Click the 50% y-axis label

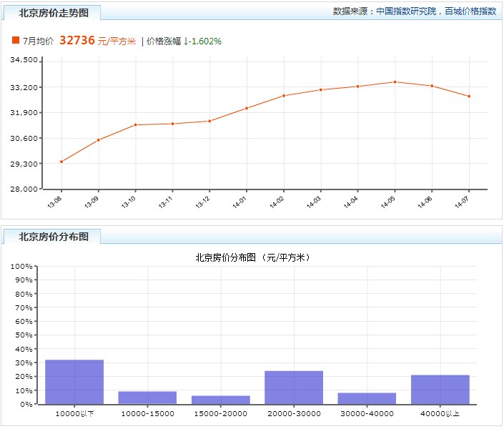[24, 335]
